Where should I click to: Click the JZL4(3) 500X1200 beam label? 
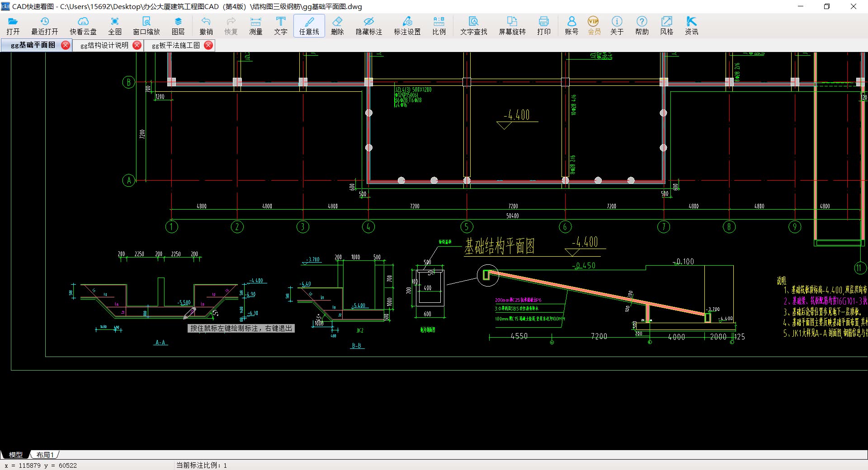pos(413,89)
